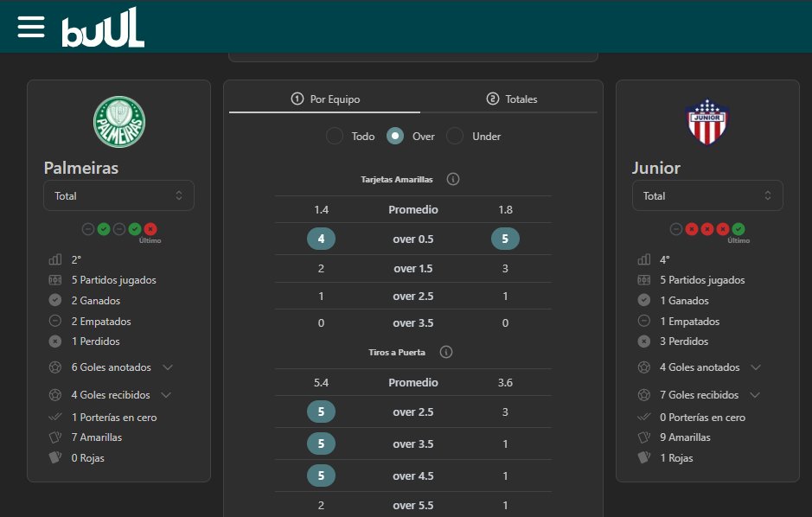Click Palmeiras Goles anotados ball icon

[54, 367]
